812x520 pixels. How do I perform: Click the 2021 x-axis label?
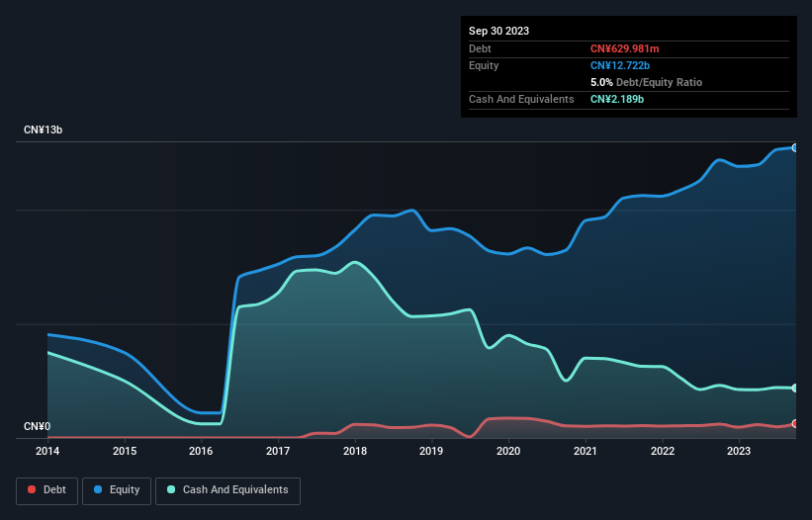click(586, 451)
